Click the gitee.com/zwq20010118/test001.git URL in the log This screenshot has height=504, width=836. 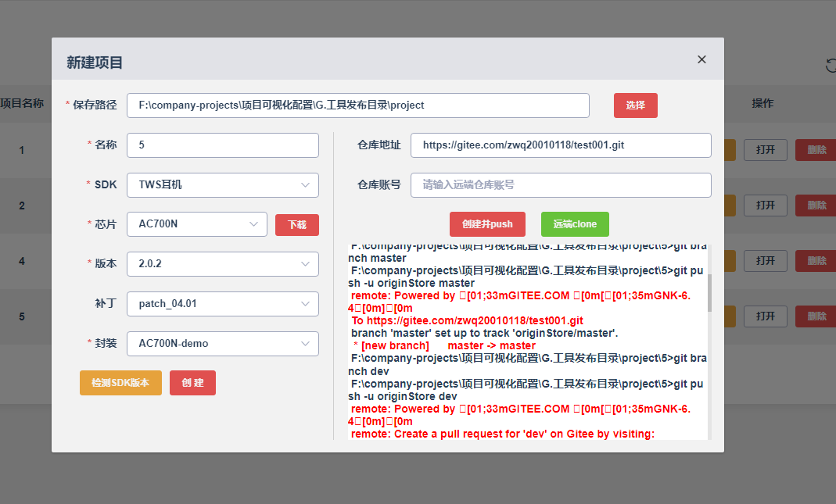[475, 320]
